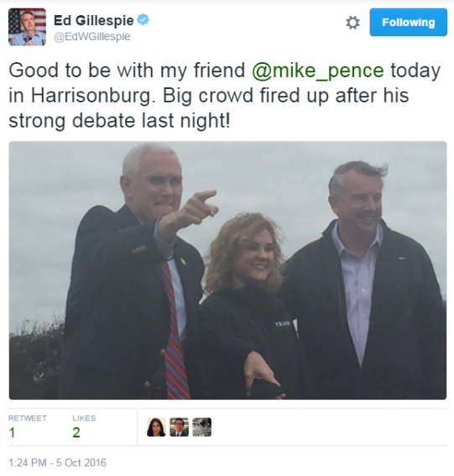
Task: Click the number 2 under Likes
Action: [76, 432]
